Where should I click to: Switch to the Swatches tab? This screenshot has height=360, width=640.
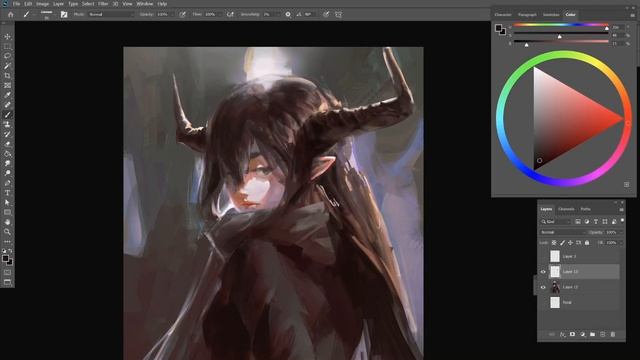(551, 15)
